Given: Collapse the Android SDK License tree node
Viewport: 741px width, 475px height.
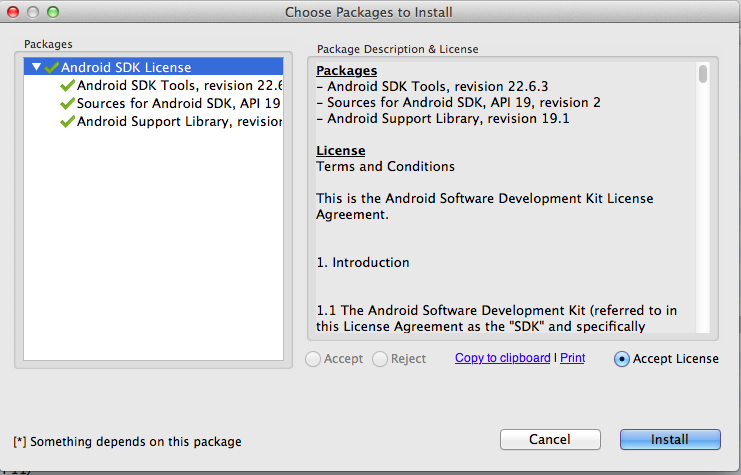Looking at the screenshot, I should tap(36, 67).
